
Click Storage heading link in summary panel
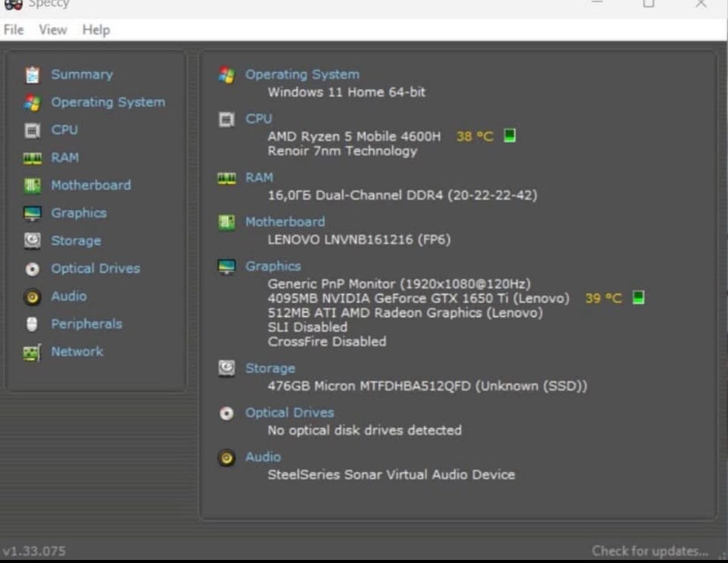(x=270, y=368)
